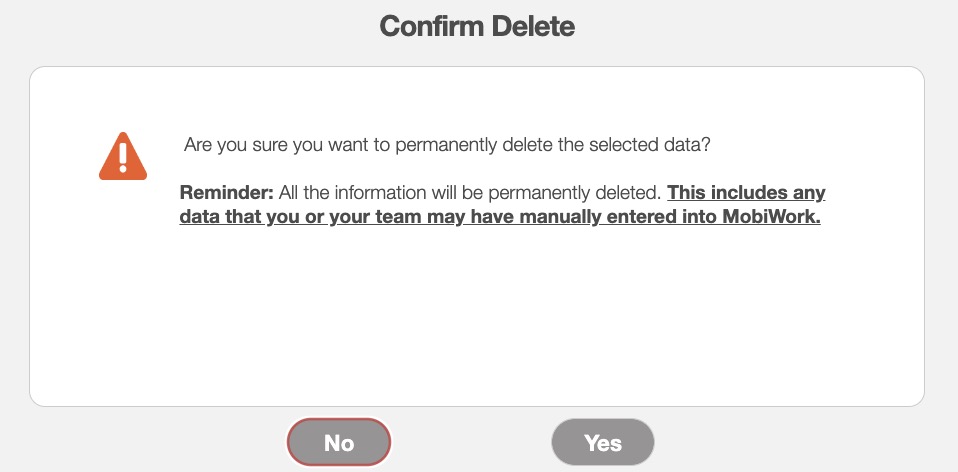Click the orange warning triangle icon
Image resolution: width=958 pixels, height=472 pixels.
click(123, 157)
